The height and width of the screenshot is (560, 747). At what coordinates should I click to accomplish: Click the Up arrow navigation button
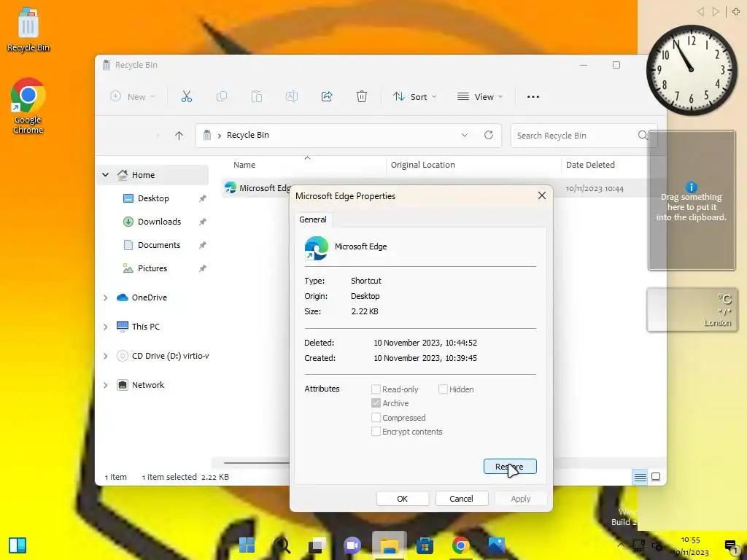pyautogui.click(x=179, y=136)
